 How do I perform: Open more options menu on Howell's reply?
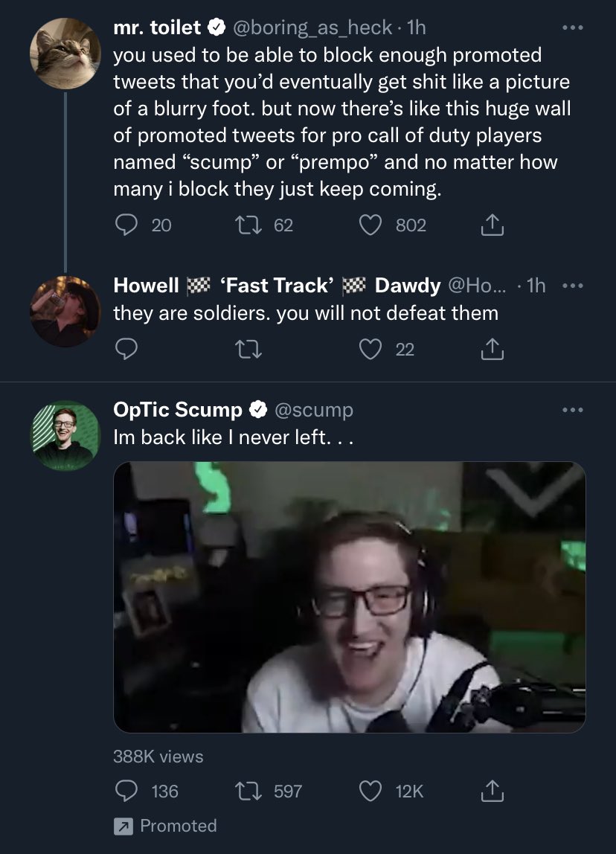(x=572, y=286)
